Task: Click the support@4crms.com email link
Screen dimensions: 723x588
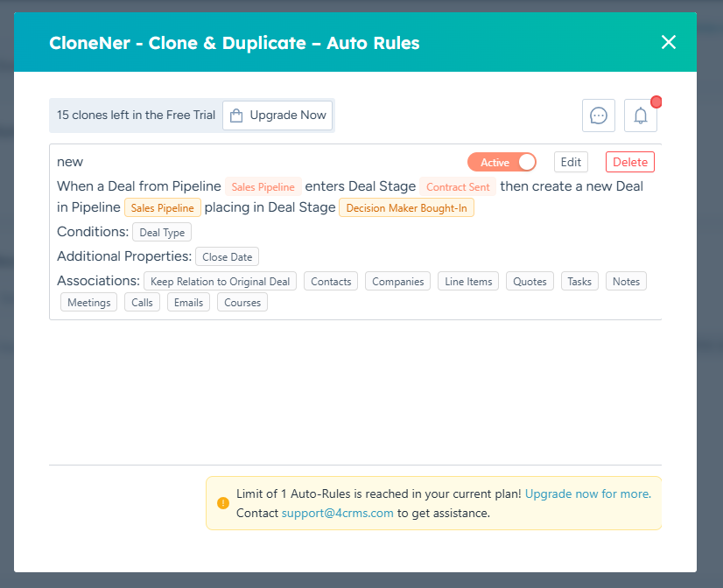Action: pyautogui.click(x=338, y=514)
